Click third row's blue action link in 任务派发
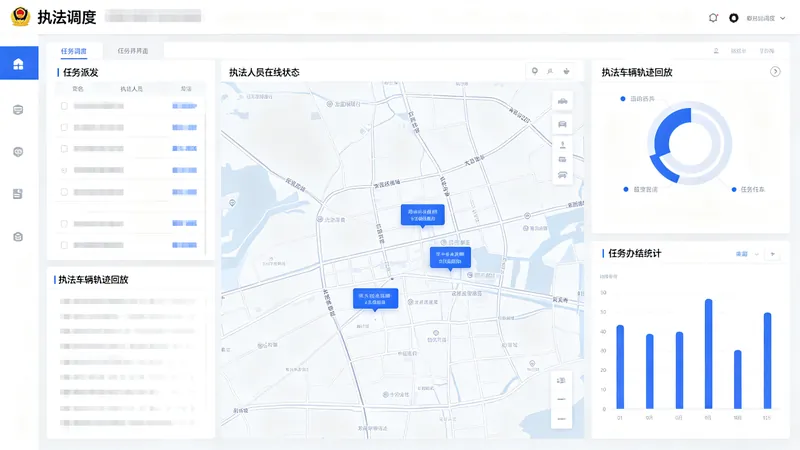The image size is (800, 450). click(185, 148)
